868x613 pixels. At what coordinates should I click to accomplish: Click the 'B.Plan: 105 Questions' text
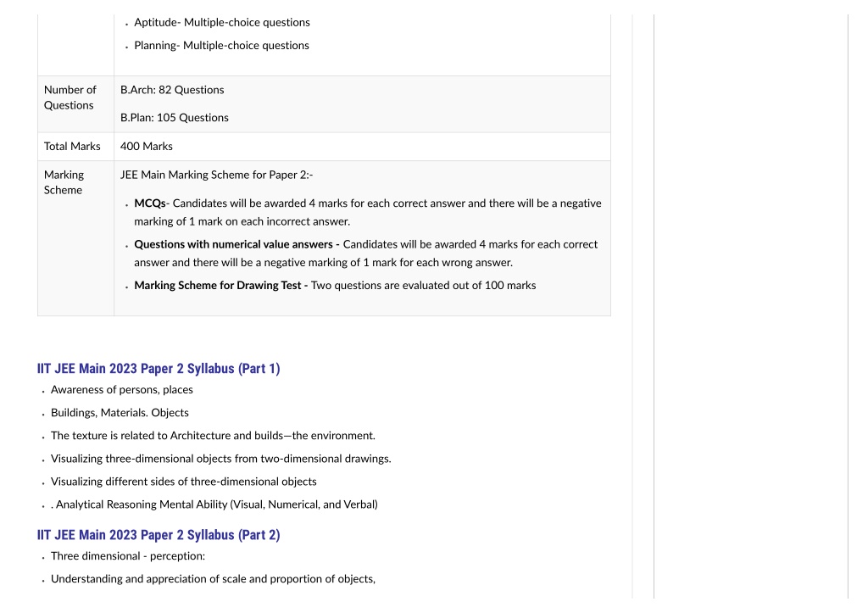pos(175,117)
